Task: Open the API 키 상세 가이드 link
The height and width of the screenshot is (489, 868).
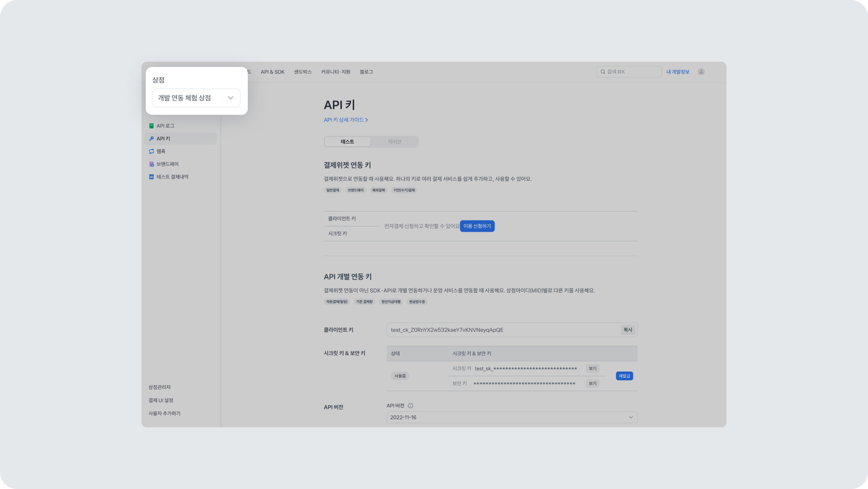Action: pyautogui.click(x=346, y=120)
